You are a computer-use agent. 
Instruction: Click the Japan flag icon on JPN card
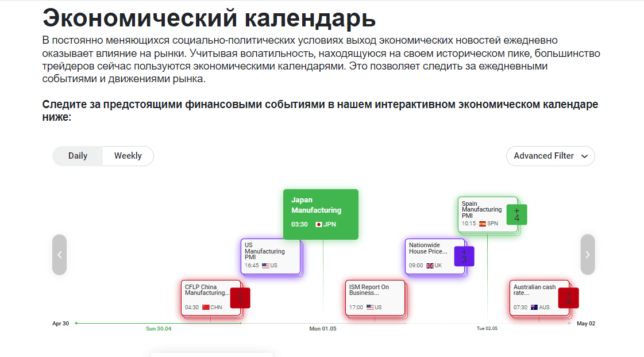[319, 224]
